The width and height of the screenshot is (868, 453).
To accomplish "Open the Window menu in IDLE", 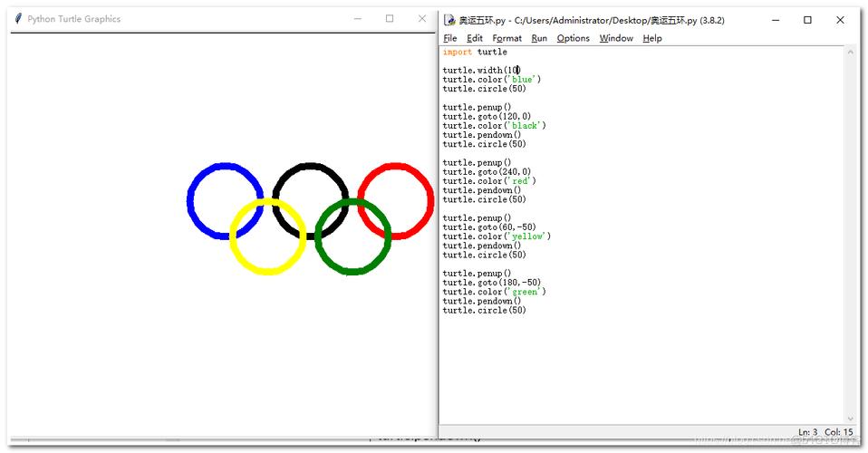I will click(616, 38).
